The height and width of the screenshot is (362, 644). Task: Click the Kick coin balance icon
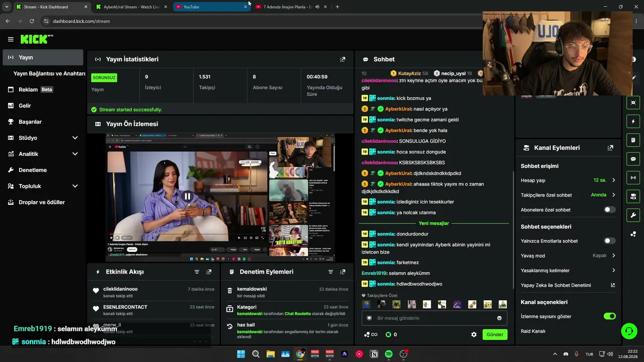coord(388,334)
